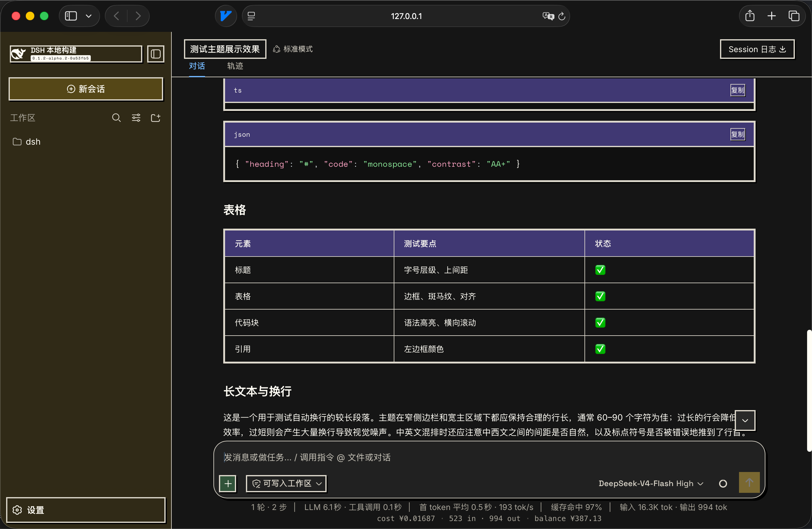Download the Session 日志
812x529 pixels.
point(757,49)
